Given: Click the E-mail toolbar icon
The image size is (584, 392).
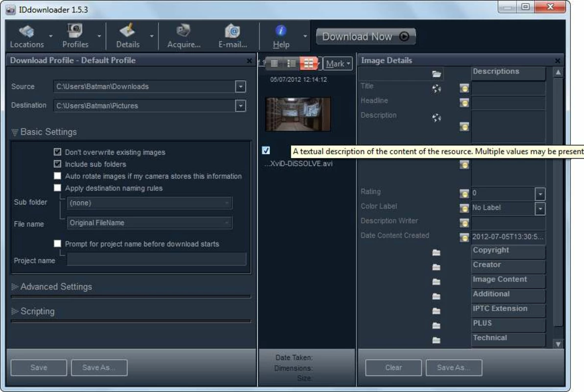Looking at the screenshot, I should point(233,37).
